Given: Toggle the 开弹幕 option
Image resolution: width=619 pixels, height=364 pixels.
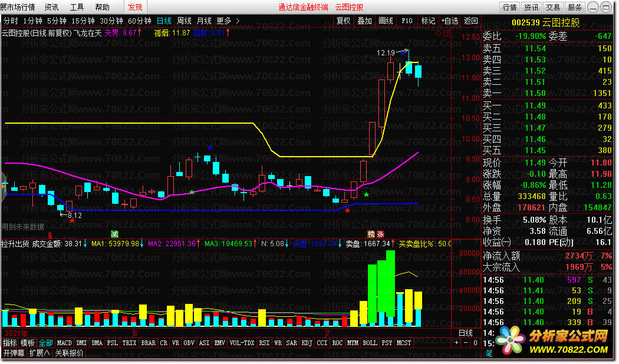Looking at the screenshot, I should [14, 353].
